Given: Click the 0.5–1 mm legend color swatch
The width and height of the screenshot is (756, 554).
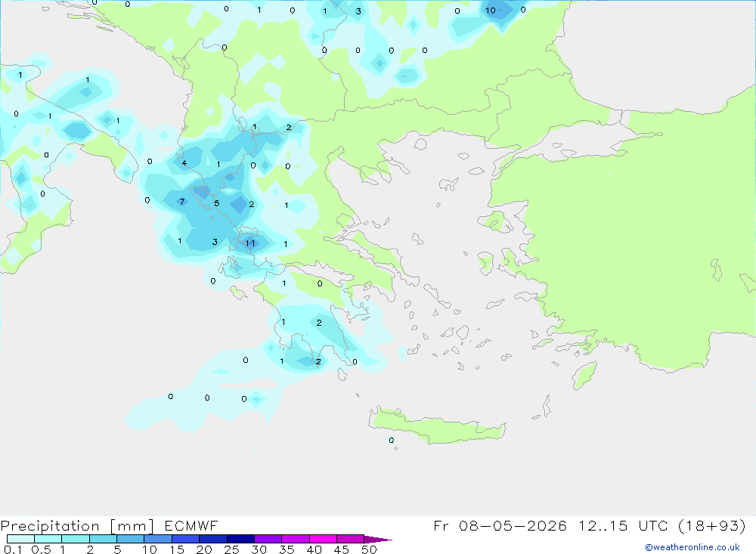Looking at the screenshot, I should click(x=48, y=539).
